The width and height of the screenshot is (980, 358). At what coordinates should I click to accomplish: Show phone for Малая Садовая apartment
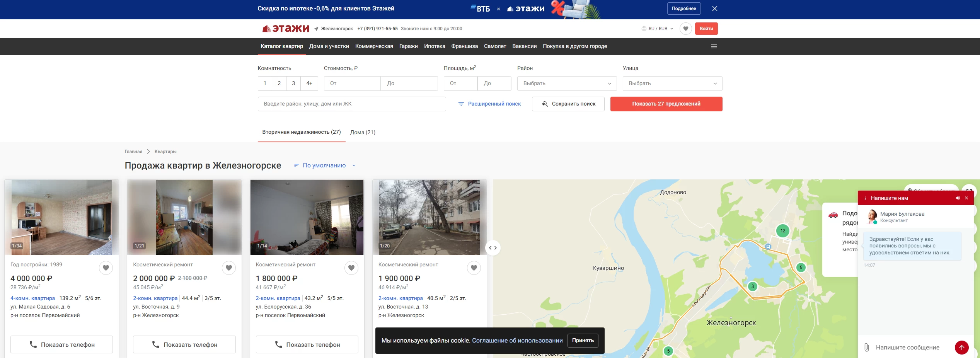(x=62, y=344)
